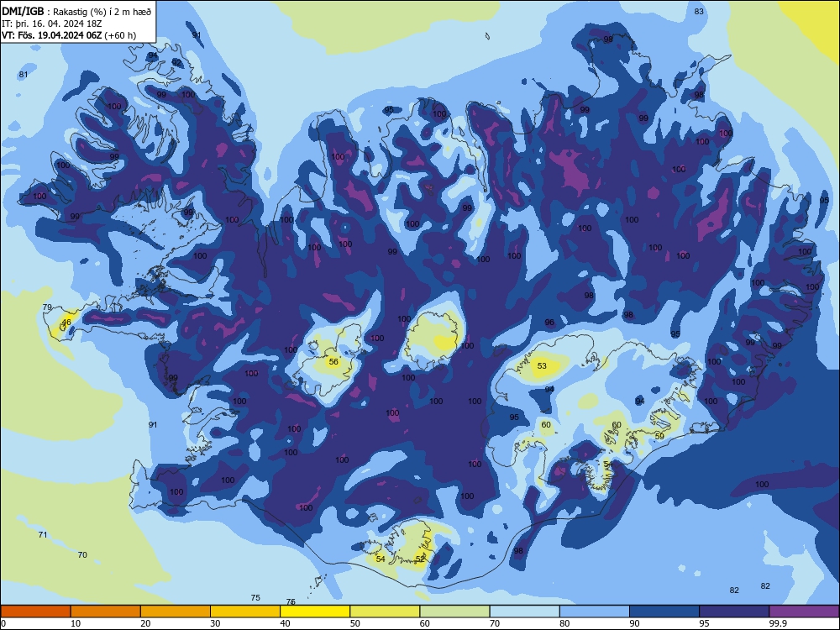Click the DMI/IGB Rakastig title line
Image resolution: width=840 pixels, height=630 pixels.
pyautogui.click(x=77, y=12)
